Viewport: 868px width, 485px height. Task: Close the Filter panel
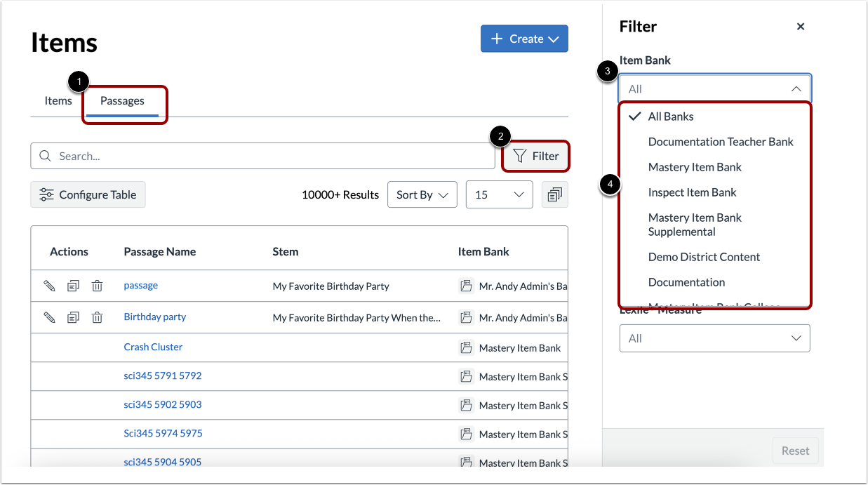click(801, 27)
